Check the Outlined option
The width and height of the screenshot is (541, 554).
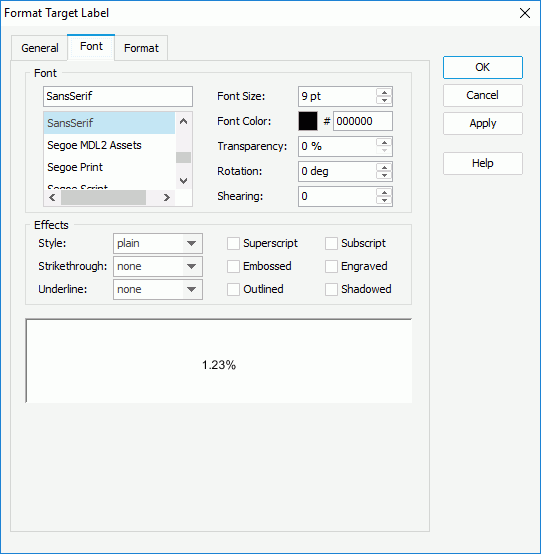coord(233,289)
